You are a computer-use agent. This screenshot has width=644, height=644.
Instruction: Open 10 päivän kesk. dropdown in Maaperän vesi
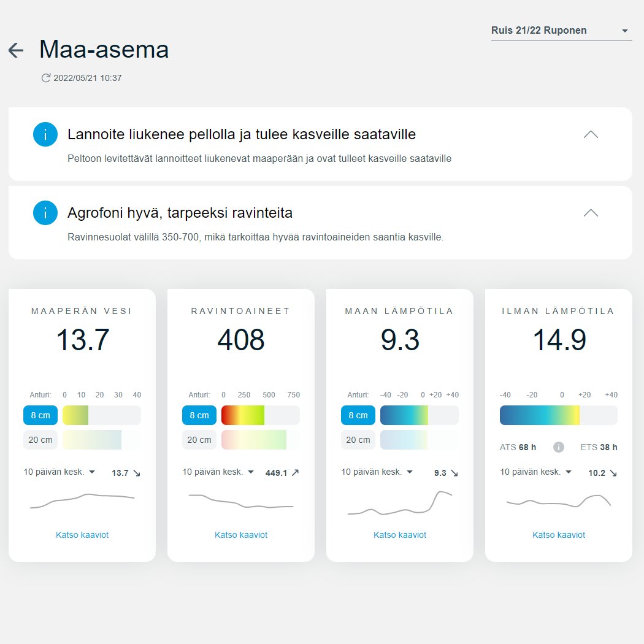(59, 472)
